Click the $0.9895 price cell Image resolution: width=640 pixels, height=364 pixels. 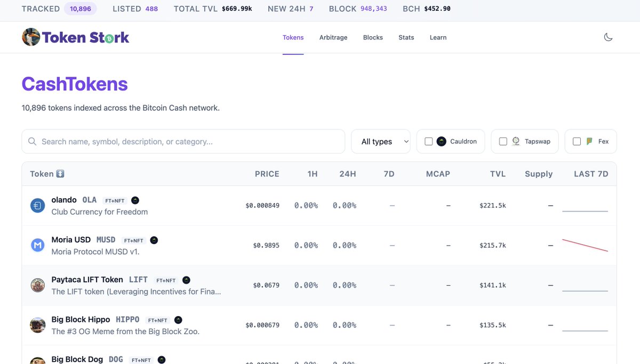point(266,245)
